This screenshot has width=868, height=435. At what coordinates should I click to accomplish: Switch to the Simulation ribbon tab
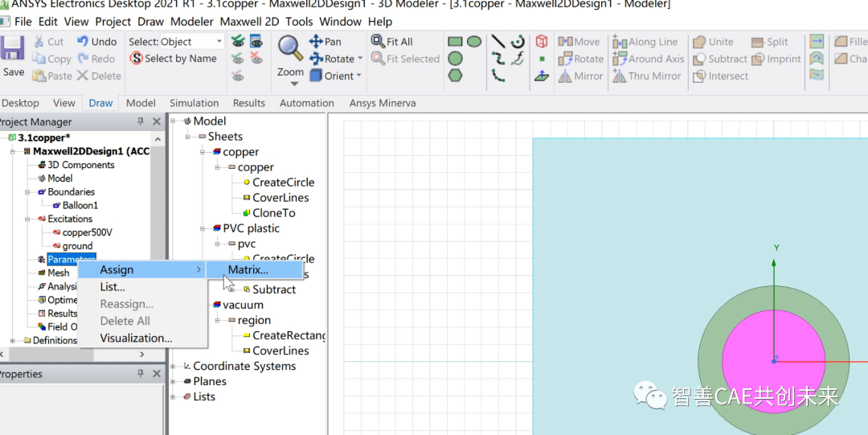pyautogui.click(x=194, y=103)
